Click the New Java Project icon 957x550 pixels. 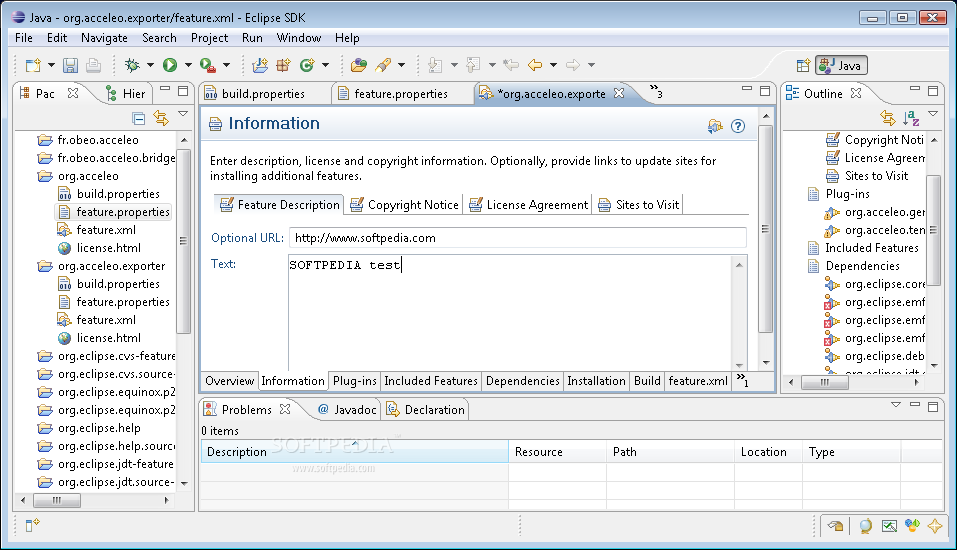click(260, 65)
